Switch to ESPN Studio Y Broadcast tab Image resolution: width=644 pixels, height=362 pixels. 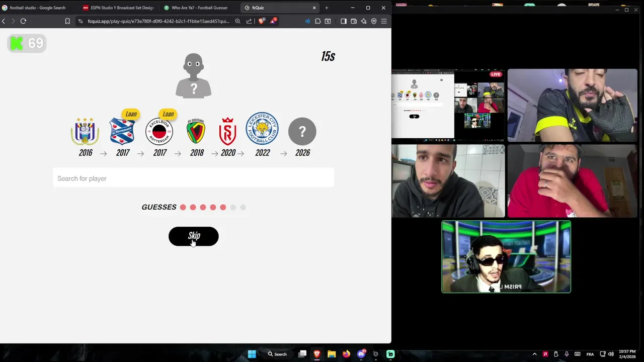(119, 8)
